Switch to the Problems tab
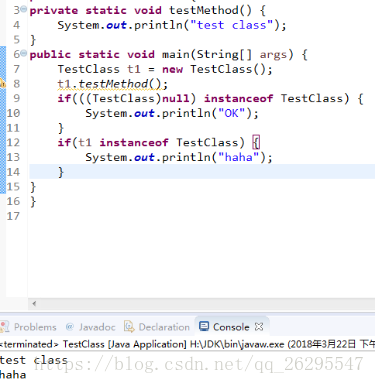Screen dimensions: 375x384 tap(29, 327)
